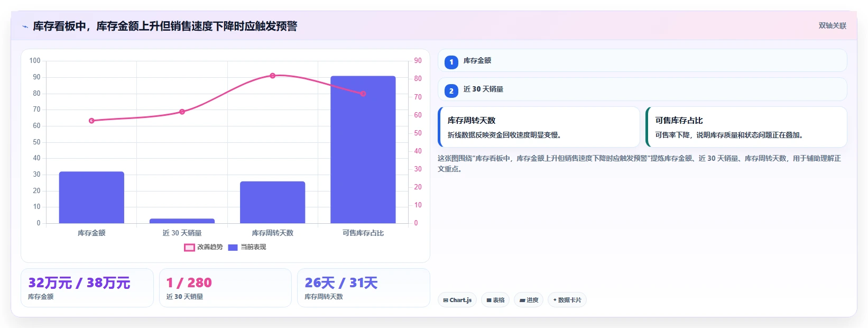Click the 双轴关联 label in header
This screenshot has width=868, height=328.
pos(832,25)
